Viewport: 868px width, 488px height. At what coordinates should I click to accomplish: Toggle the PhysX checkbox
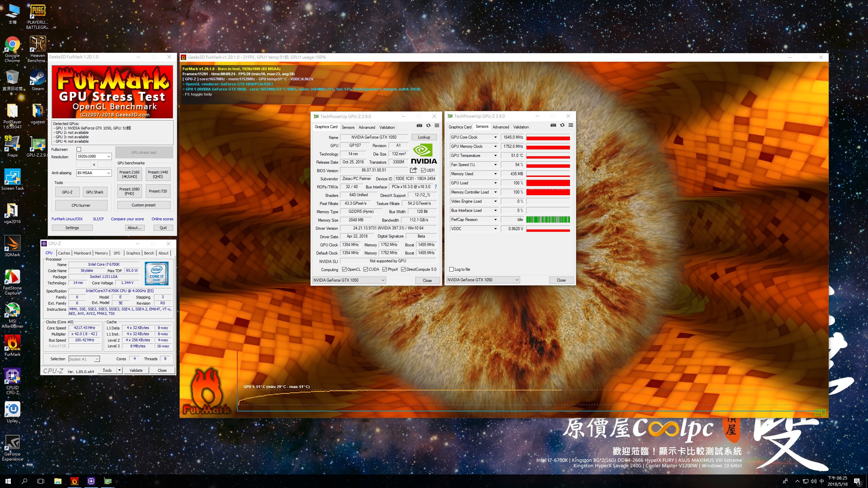pyautogui.click(x=384, y=269)
